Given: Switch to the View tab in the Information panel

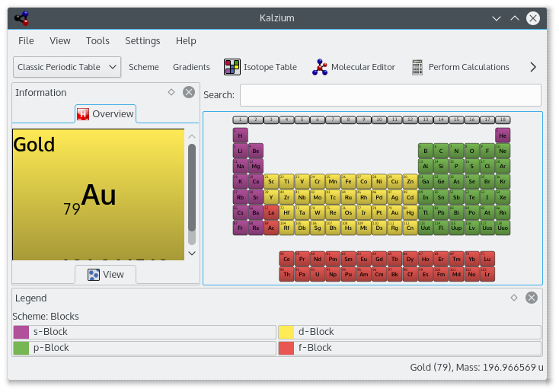Looking at the screenshot, I should [x=106, y=275].
